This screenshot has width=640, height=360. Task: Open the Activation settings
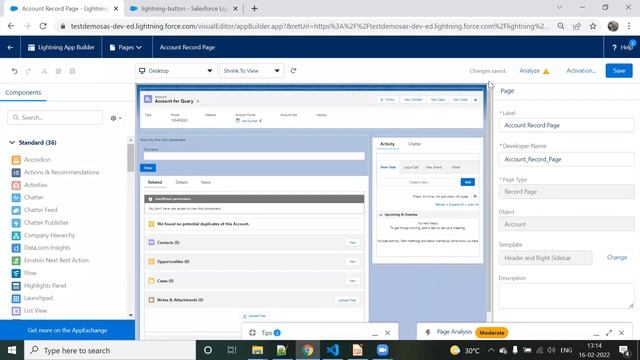coord(580,71)
